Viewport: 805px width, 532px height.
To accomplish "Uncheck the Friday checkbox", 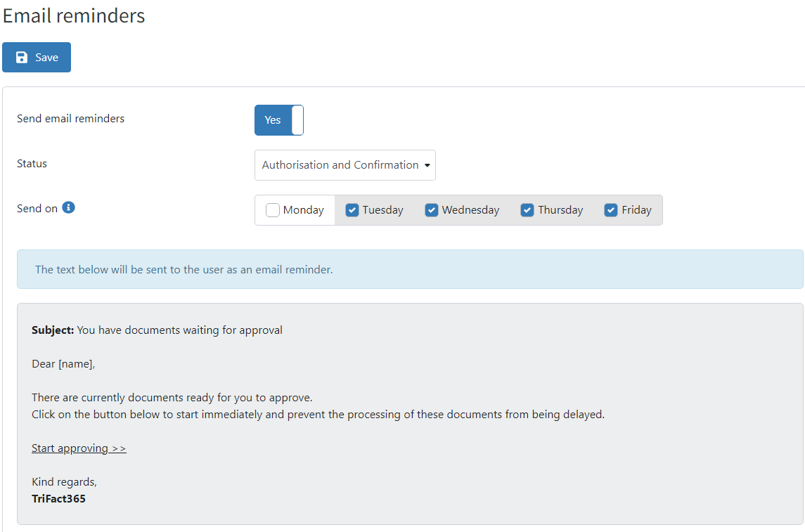I will pyautogui.click(x=611, y=210).
